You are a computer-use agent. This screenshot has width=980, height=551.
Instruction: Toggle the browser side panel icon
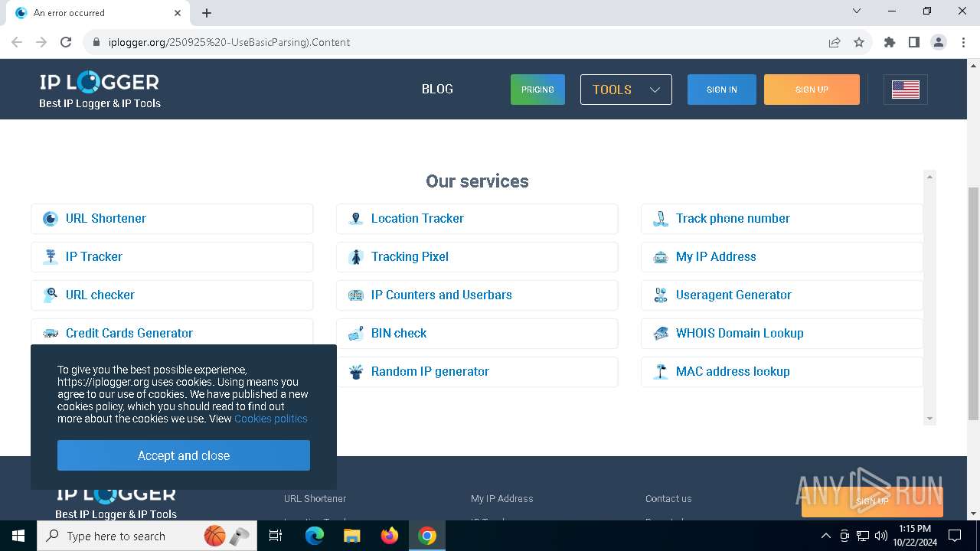point(914,42)
